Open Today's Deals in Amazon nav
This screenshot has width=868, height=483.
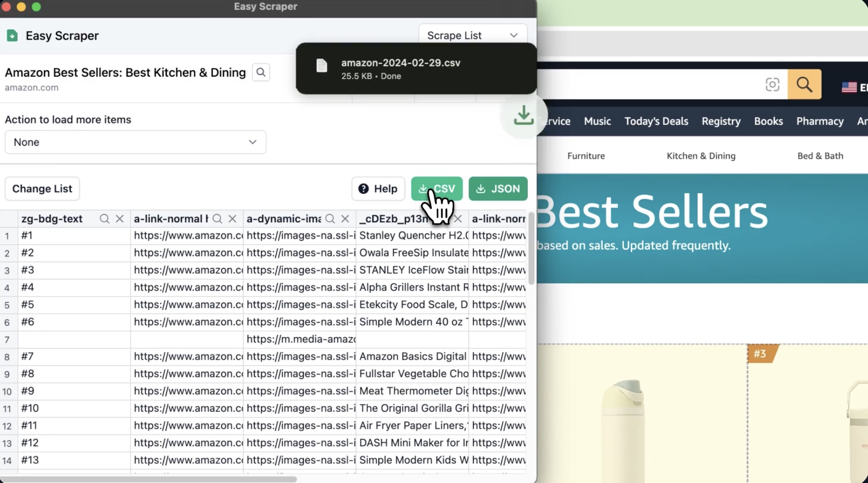pyautogui.click(x=656, y=121)
